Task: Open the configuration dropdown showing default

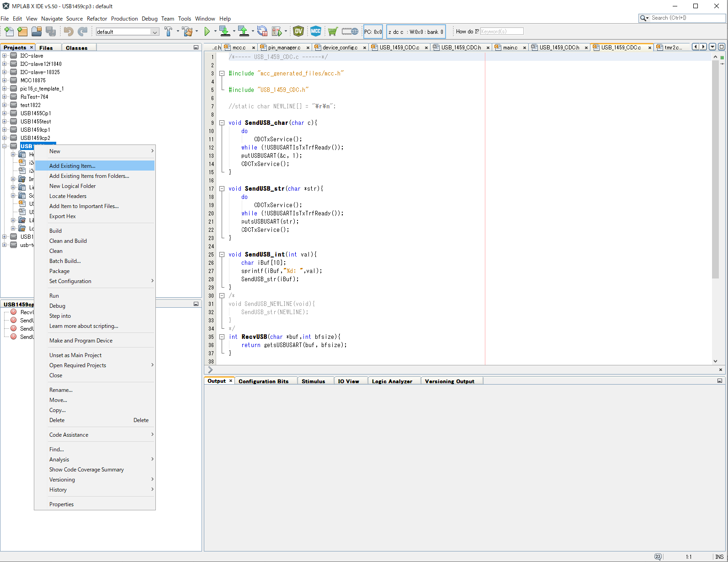Action: 128,32
